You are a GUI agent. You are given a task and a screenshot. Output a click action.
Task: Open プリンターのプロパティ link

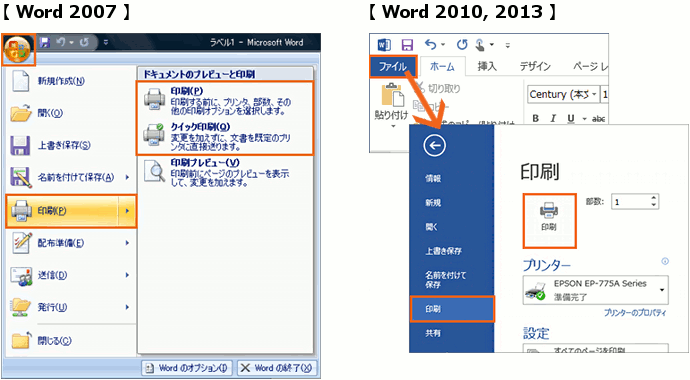(x=635, y=313)
